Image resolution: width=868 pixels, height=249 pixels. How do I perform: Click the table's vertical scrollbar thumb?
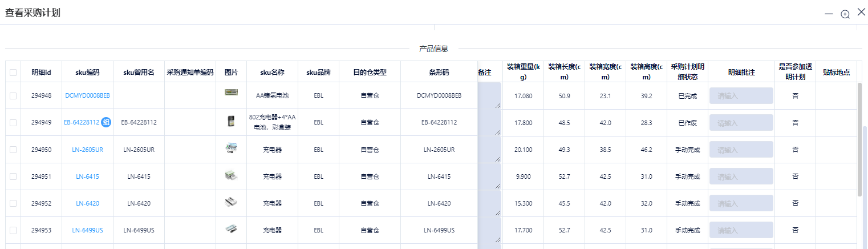(x=859, y=139)
